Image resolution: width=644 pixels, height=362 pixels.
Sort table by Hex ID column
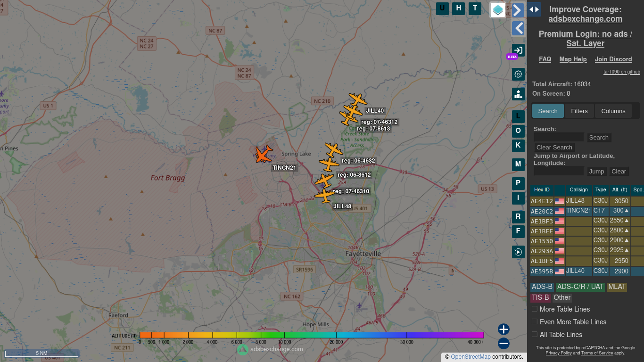[x=542, y=190]
